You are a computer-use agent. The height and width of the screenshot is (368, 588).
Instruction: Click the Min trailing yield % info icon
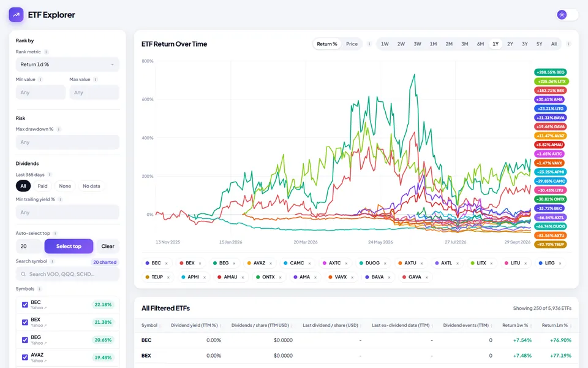(61, 199)
